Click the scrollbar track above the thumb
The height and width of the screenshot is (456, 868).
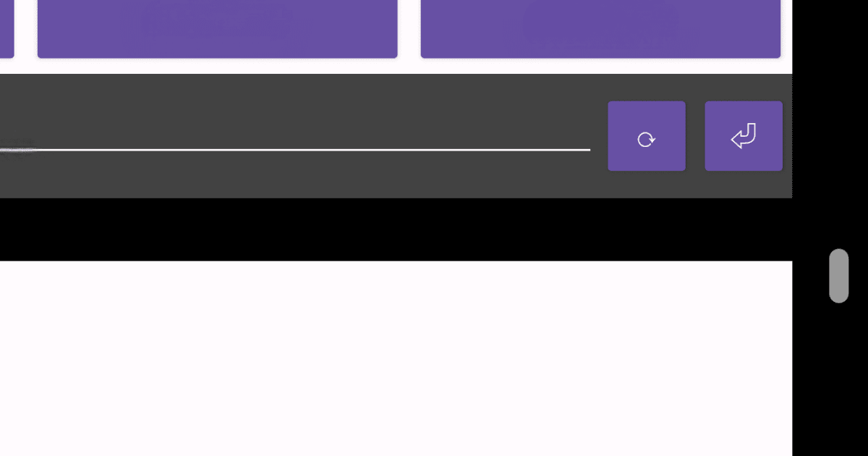(x=838, y=123)
